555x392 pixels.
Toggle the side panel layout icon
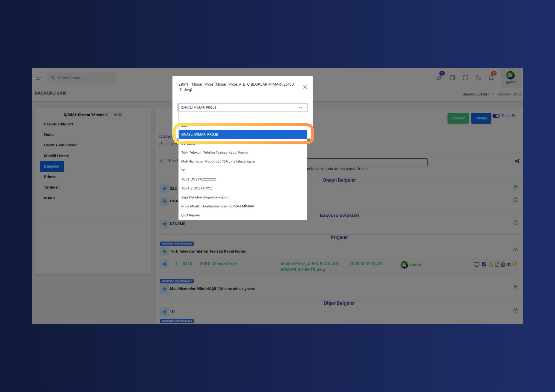452,78
